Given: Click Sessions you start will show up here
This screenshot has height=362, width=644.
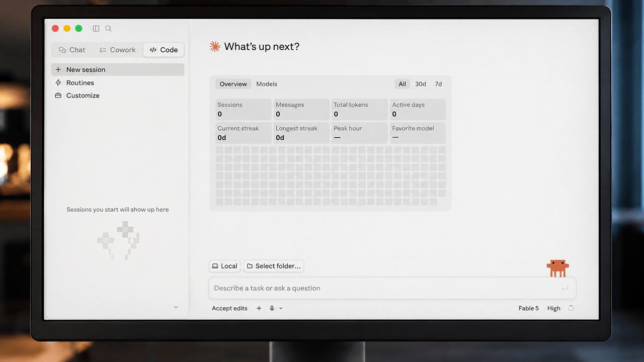Looking at the screenshot, I should [x=118, y=210].
